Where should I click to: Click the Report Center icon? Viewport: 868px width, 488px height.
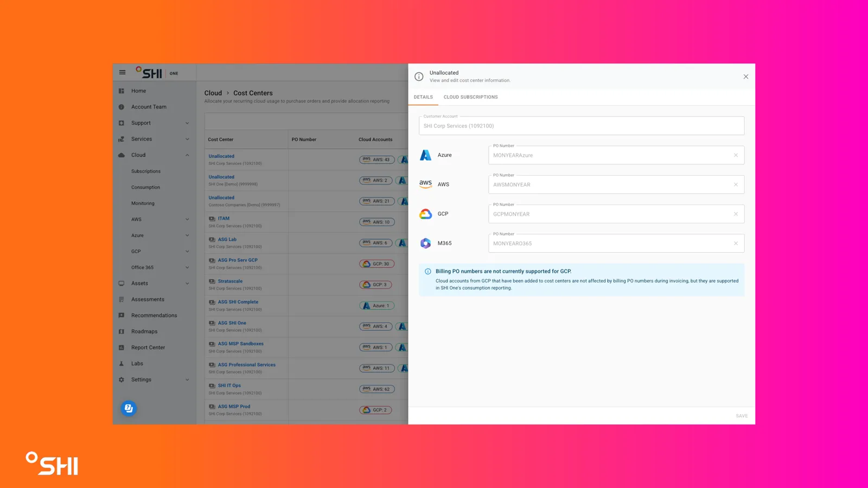click(122, 348)
